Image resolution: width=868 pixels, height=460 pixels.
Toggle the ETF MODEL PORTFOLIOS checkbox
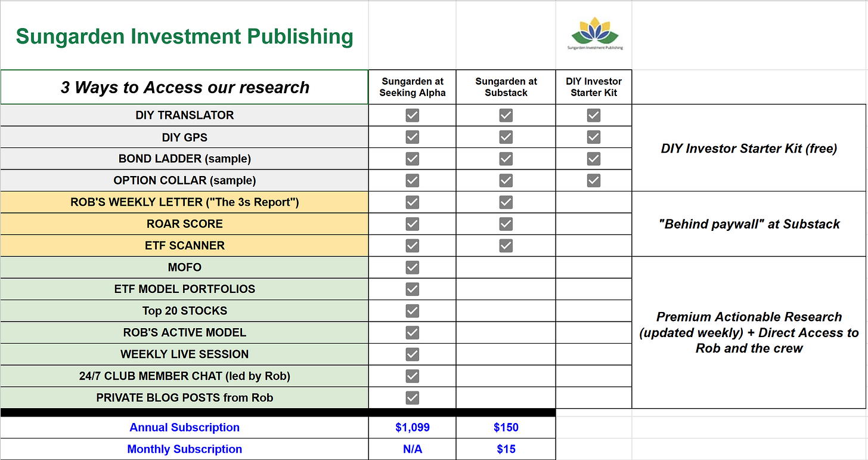tap(412, 289)
